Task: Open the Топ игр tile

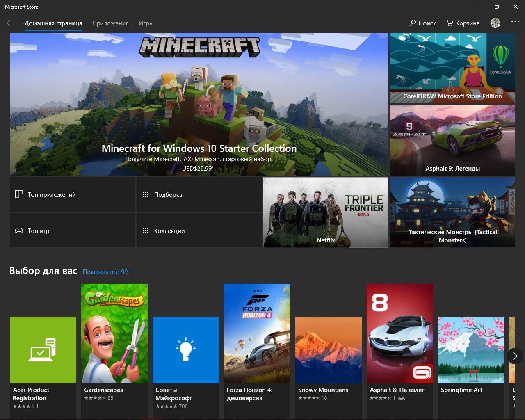Action: [73, 231]
